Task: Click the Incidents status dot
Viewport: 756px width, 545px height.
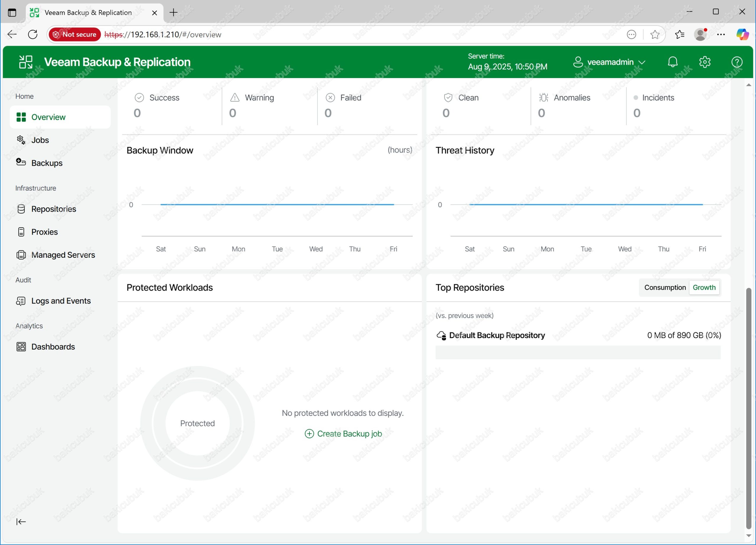Action: point(636,98)
